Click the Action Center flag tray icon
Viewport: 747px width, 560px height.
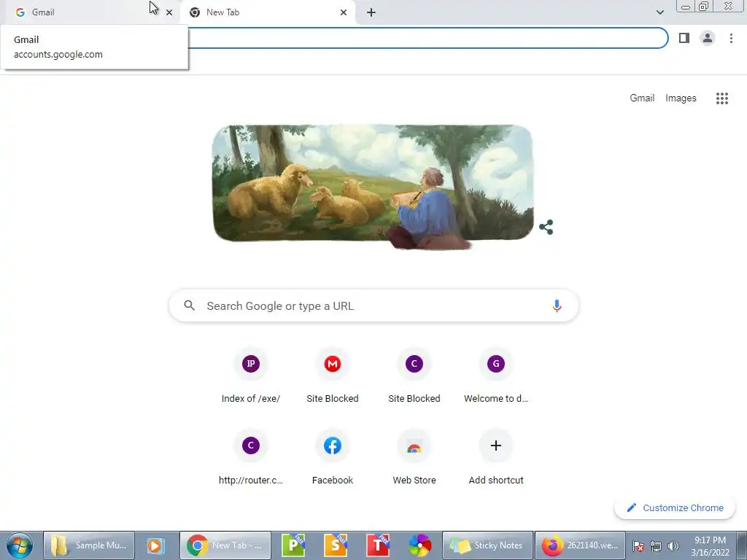pyautogui.click(x=638, y=546)
